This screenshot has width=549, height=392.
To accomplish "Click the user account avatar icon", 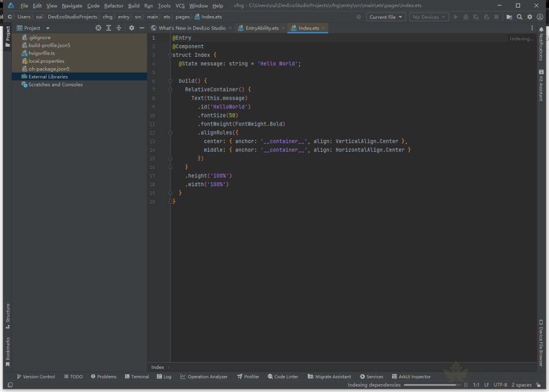I will [540, 17].
